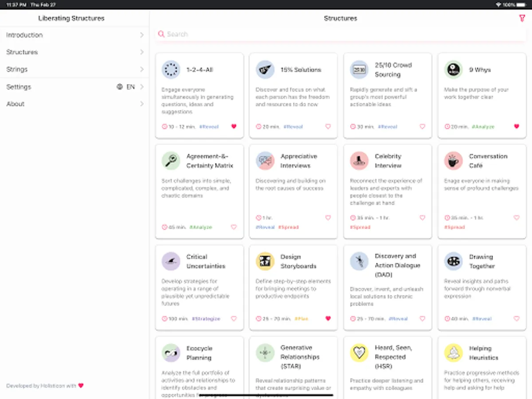Unfavorite the 9 Whys structure
The width and height of the screenshot is (532, 399).
516,126
